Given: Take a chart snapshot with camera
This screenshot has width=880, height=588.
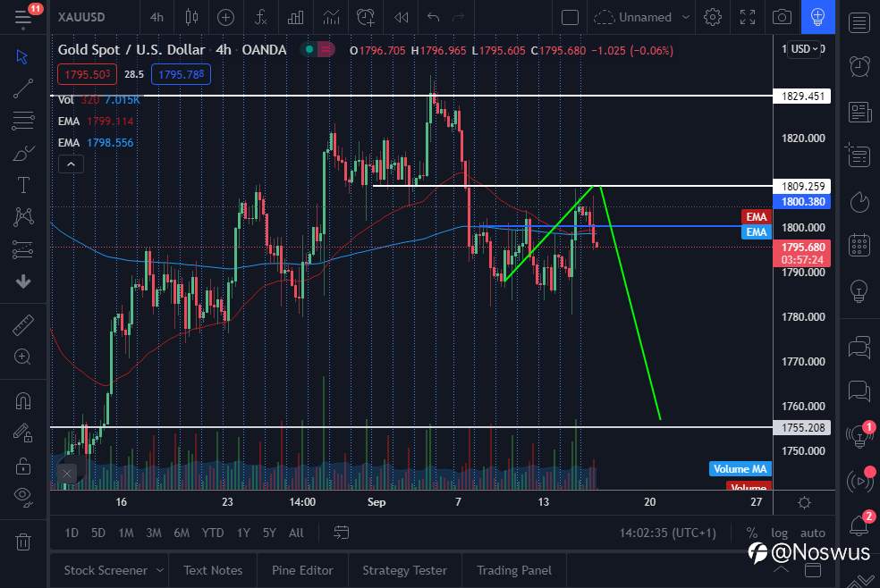Looking at the screenshot, I should [x=782, y=17].
